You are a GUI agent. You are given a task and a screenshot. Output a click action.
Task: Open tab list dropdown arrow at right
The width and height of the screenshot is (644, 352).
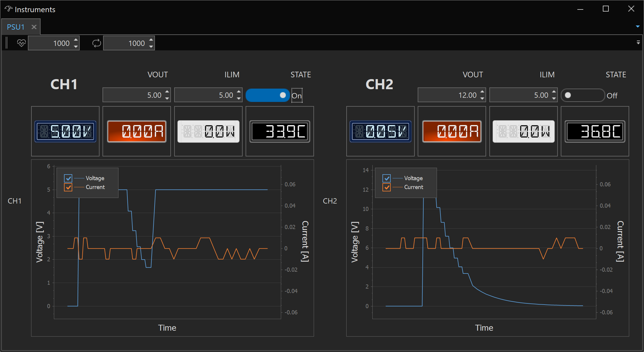click(x=637, y=27)
